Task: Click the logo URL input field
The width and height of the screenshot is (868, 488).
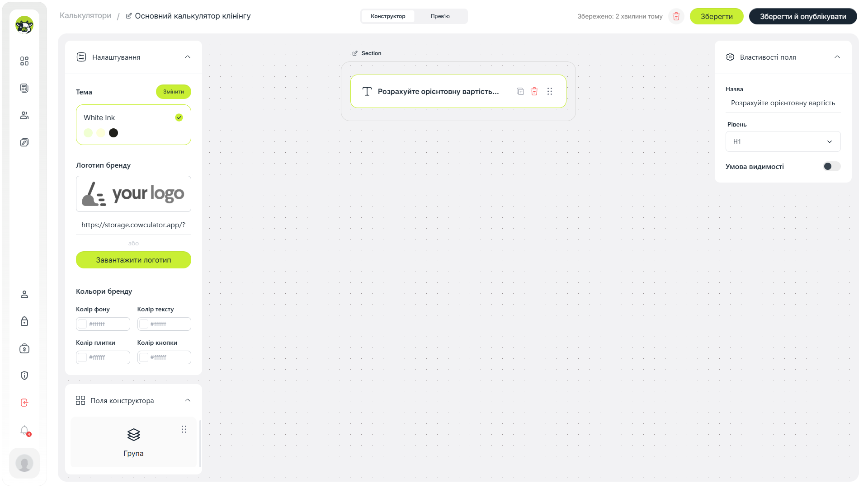Action: tap(133, 225)
